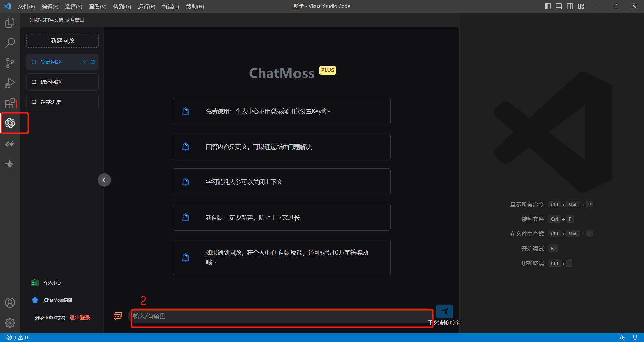
Task: Click the ChatMoss商店 star icon
Action: click(35, 300)
